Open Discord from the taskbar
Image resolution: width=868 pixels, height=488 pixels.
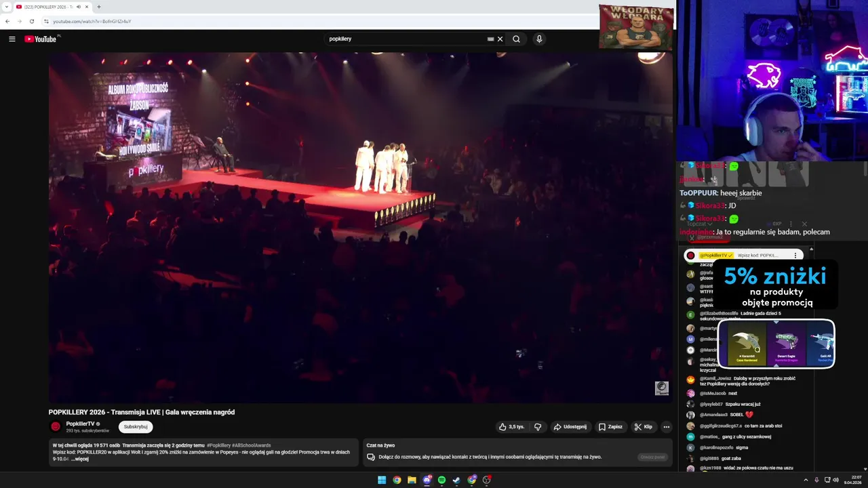click(x=427, y=480)
